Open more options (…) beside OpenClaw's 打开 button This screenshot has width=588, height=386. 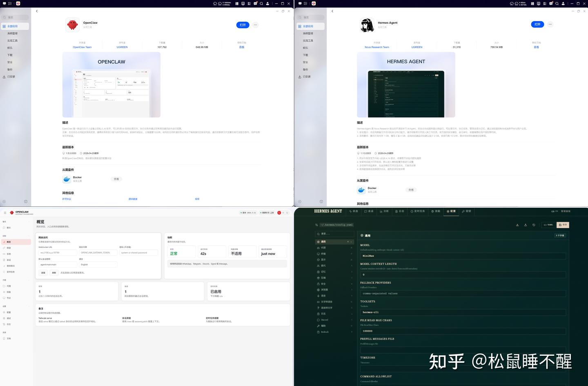tap(256, 25)
